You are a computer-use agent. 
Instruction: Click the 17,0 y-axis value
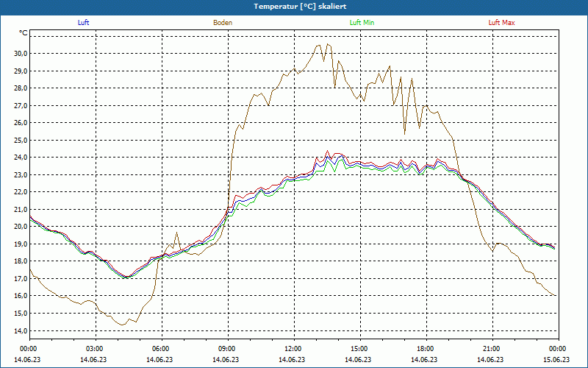21,278
